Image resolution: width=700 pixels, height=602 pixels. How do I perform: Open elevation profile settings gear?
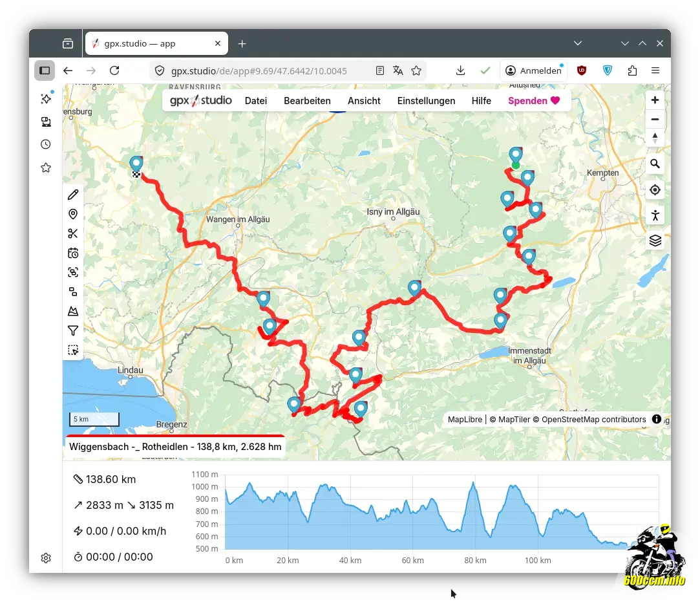46,558
